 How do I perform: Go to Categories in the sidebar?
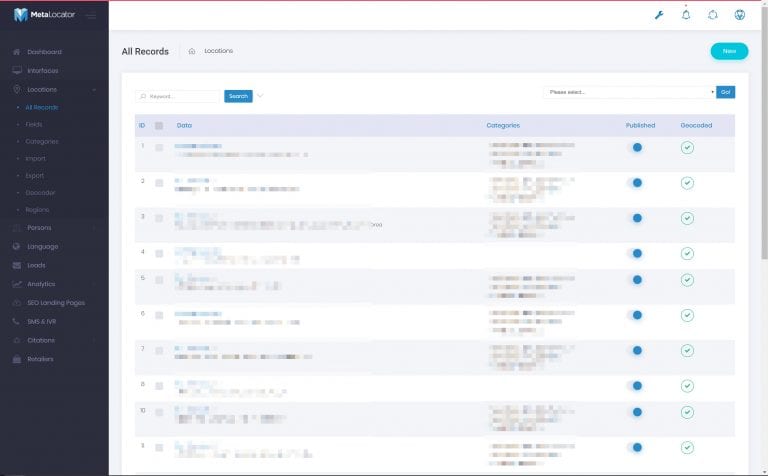point(42,141)
